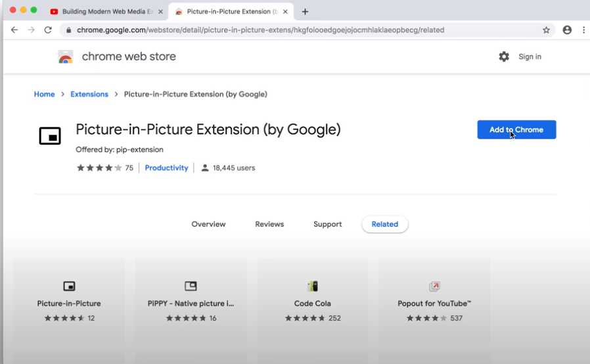The width and height of the screenshot is (590, 364).
Task: Click Code Cola's 252 rating stars
Action: pos(305,318)
